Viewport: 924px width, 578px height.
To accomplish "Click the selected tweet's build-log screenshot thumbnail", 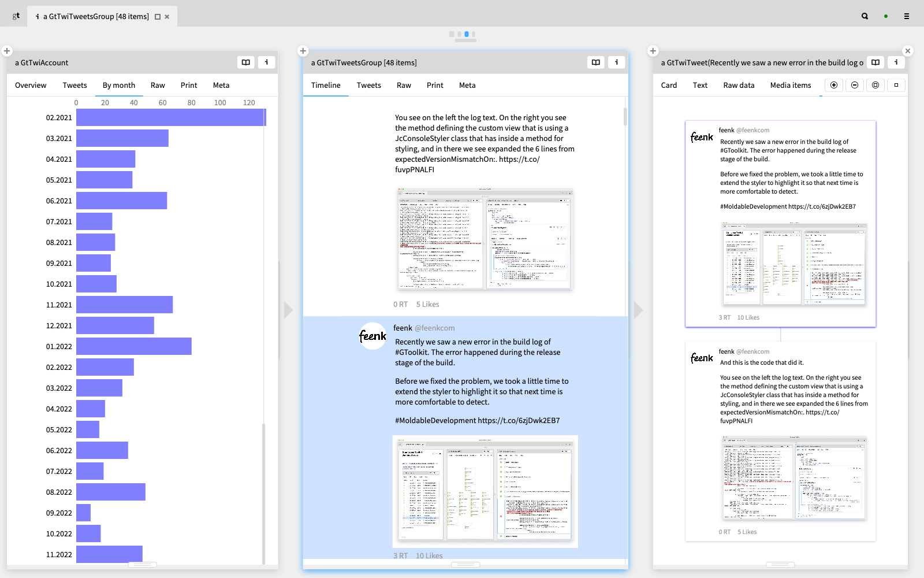I will [x=485, y=491].
